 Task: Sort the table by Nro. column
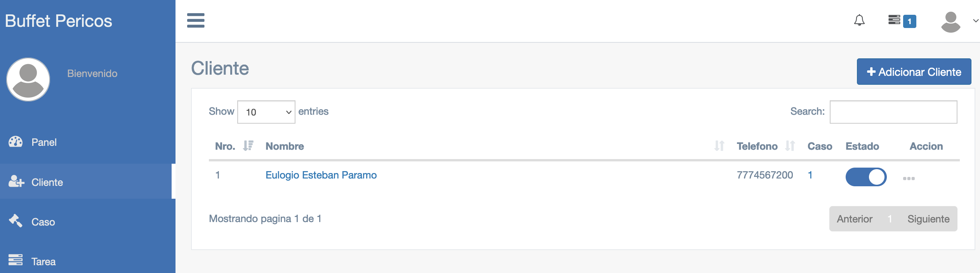(248, 146)
